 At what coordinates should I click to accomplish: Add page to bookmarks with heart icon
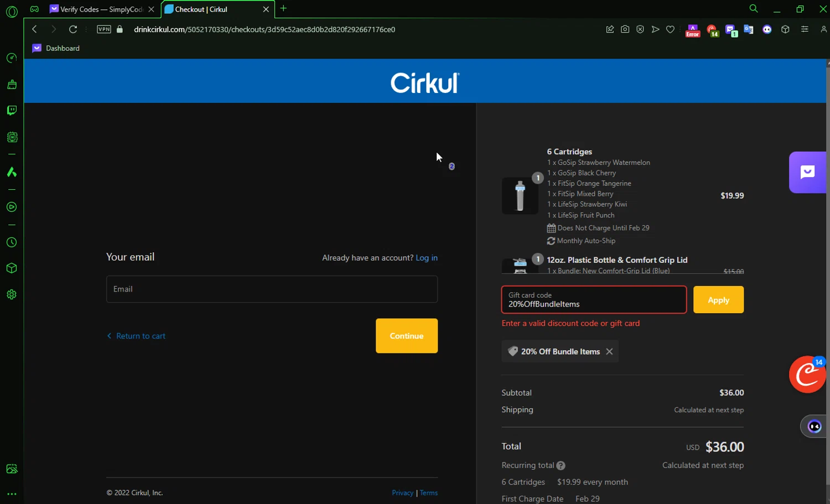tap(670, 29)
